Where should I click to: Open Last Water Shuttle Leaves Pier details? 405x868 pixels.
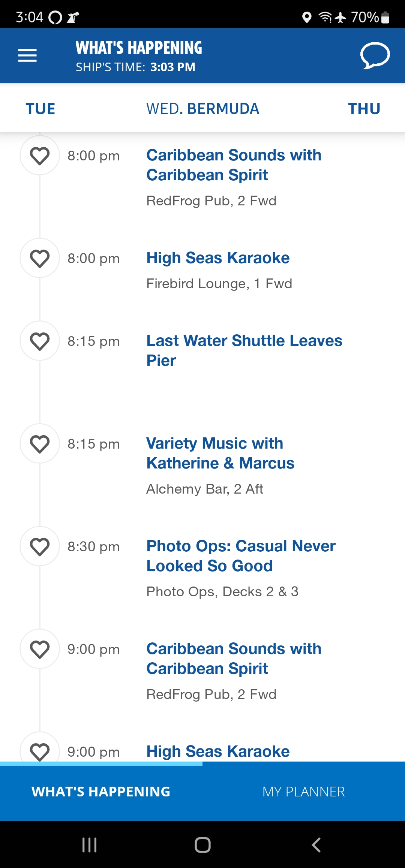click(244, 350)
